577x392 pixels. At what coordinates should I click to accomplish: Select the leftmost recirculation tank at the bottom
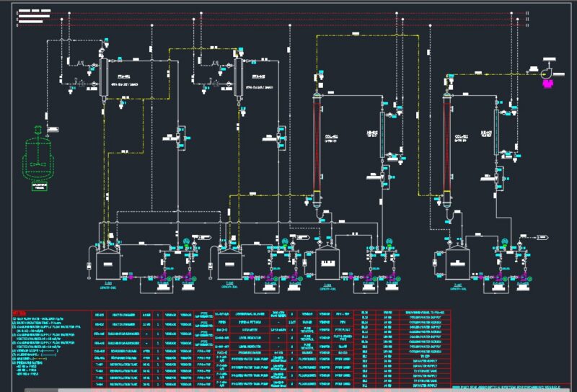[107, 263]
